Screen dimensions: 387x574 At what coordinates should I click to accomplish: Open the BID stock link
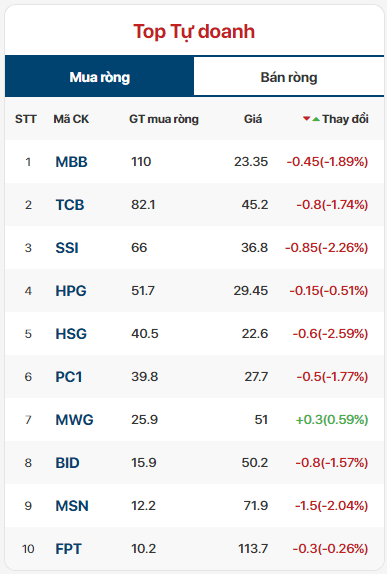(x=67, y=463)
